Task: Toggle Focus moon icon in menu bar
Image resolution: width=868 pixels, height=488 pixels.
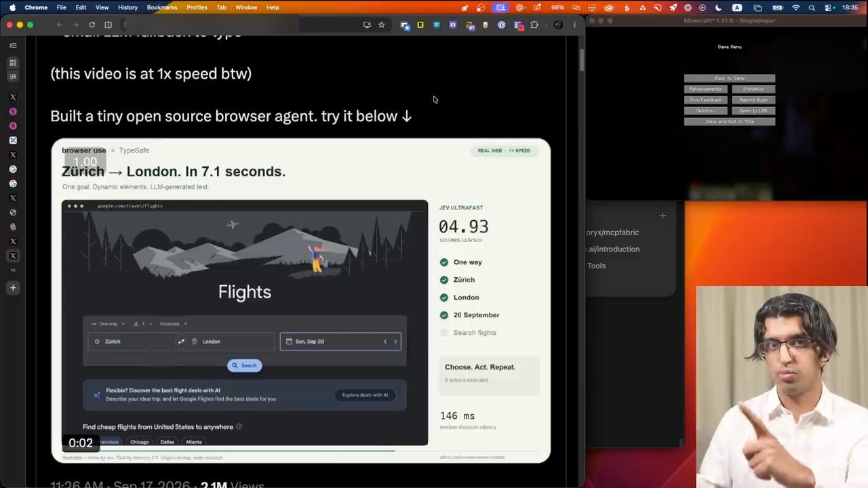Action: coord(719,7)
